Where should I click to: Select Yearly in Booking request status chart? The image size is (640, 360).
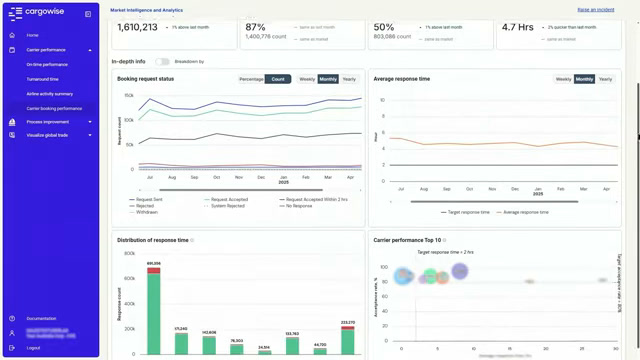(x=349, y=79)
